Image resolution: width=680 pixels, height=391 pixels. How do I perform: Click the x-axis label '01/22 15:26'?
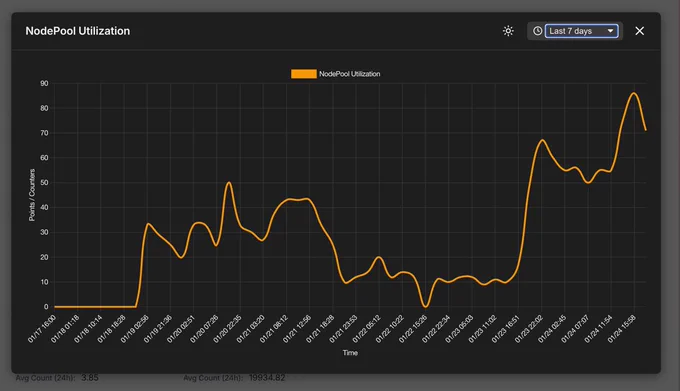pyautogui.click(x=413, y=329)
